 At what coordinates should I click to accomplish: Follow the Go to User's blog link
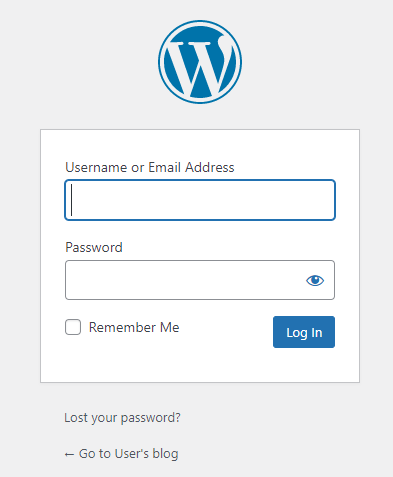tap(121, 454)
